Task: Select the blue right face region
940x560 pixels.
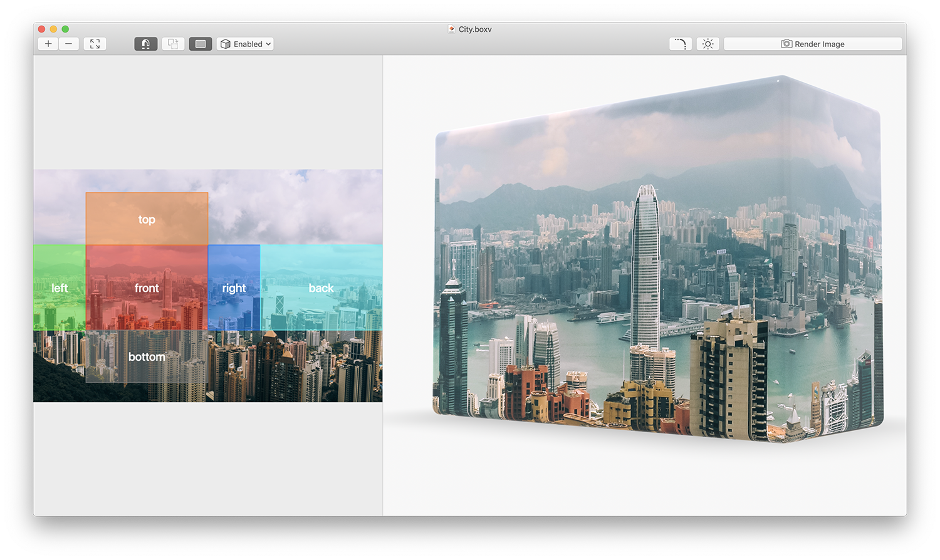Action: click(x=234, y=288)
